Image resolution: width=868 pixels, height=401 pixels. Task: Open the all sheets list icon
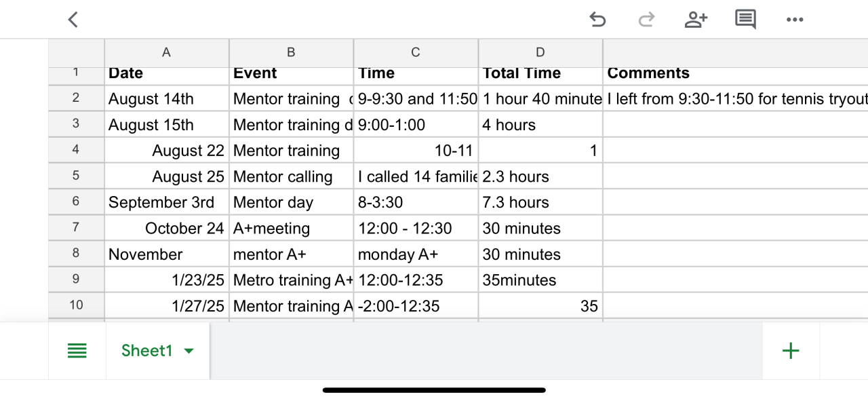(x=77, y=351)
